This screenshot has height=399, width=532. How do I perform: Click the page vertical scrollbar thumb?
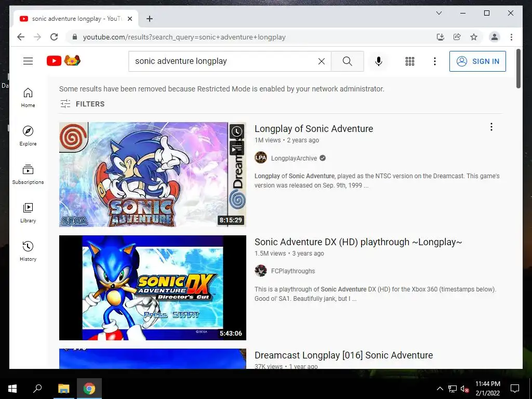pos(518,69)
